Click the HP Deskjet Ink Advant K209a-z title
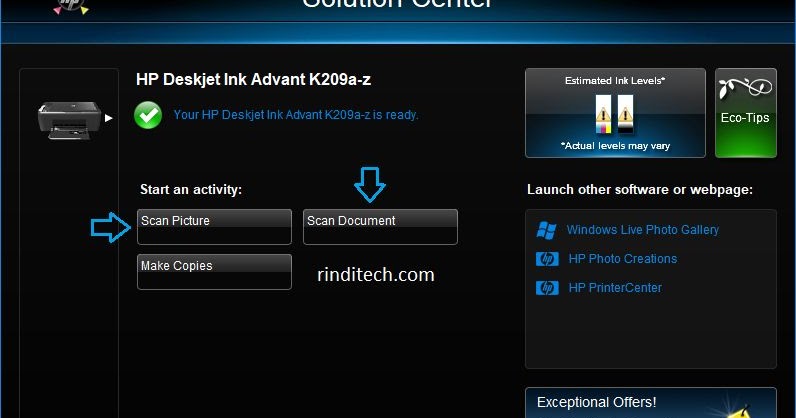 click(x=253, y=79)
